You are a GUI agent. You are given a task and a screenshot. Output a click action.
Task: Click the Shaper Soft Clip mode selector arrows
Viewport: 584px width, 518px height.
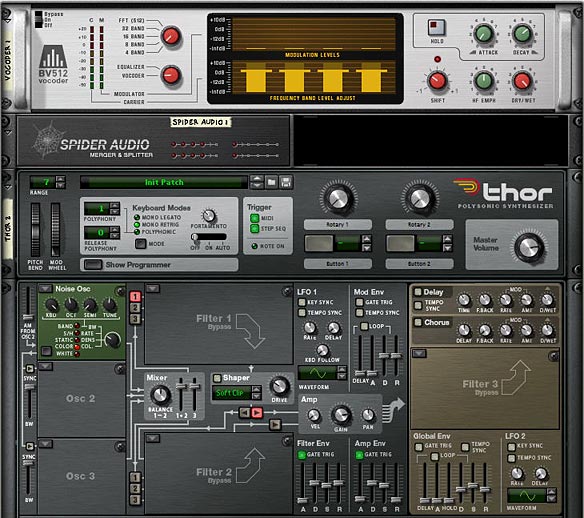pyautogui.click(x=256, y=393)
